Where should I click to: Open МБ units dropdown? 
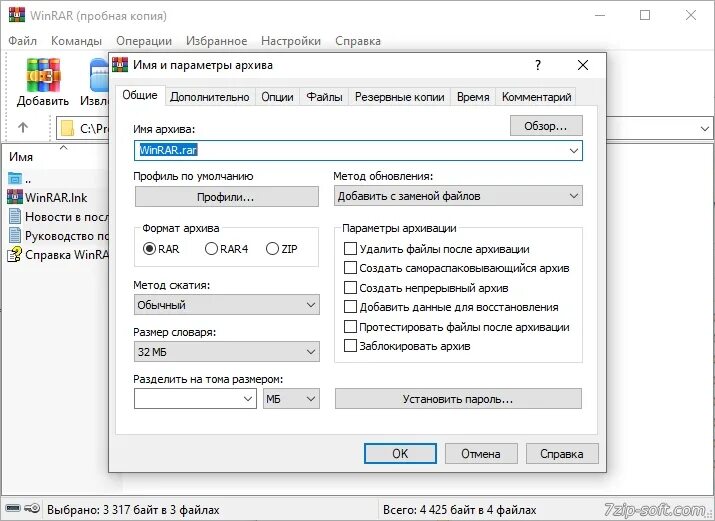(291, 399)
